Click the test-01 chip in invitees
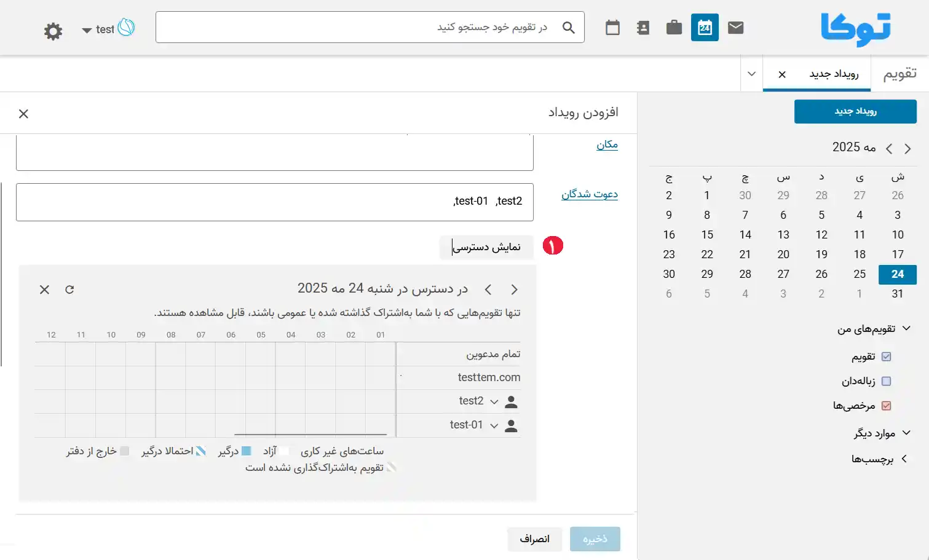 pos(470,201)
